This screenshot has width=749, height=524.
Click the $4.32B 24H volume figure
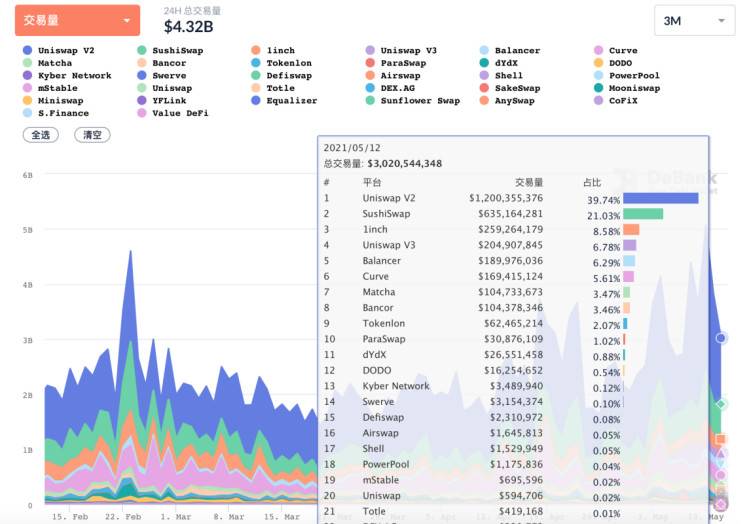click(x=188, y=27)
